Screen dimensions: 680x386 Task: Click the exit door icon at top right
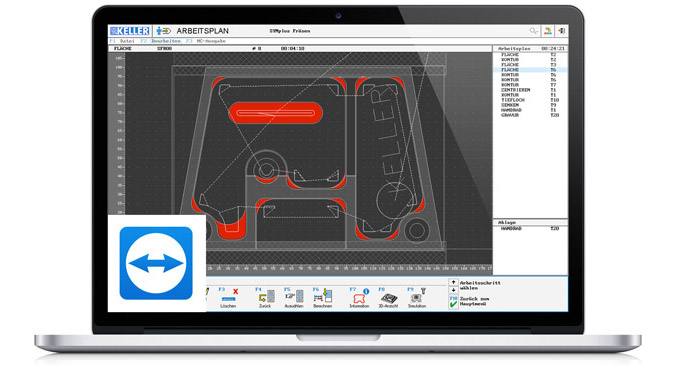coord(562,31)
